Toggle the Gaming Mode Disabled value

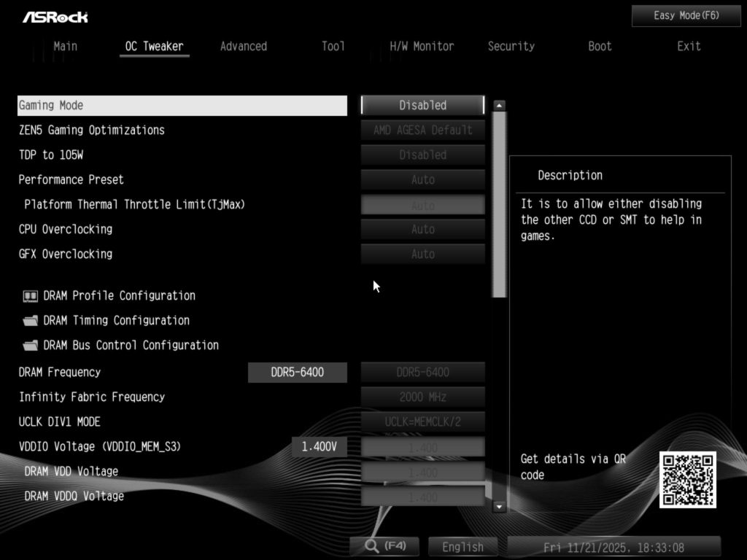click(422, 105)
